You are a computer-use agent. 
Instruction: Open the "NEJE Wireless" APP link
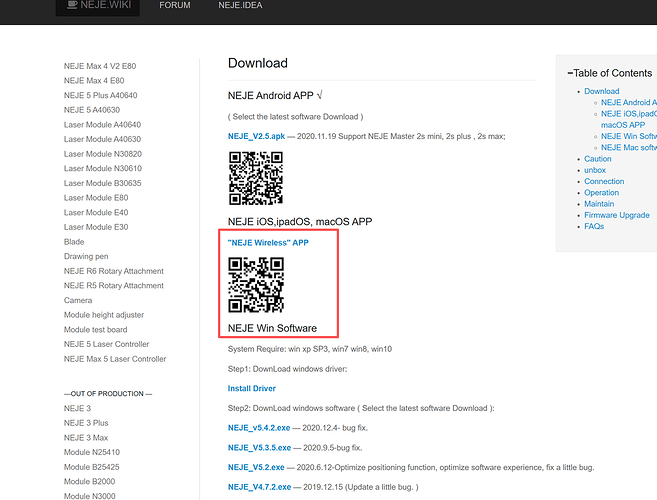click(x=268, y=243)
